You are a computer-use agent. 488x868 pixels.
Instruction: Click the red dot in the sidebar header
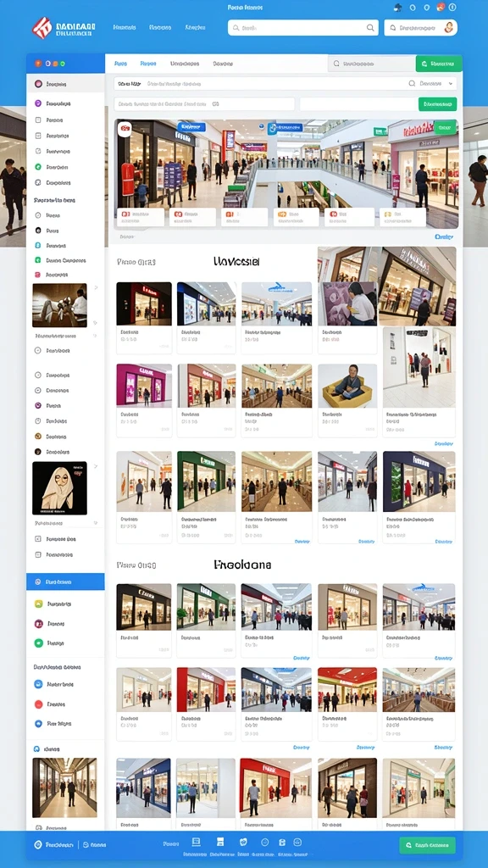pos(37,64)
